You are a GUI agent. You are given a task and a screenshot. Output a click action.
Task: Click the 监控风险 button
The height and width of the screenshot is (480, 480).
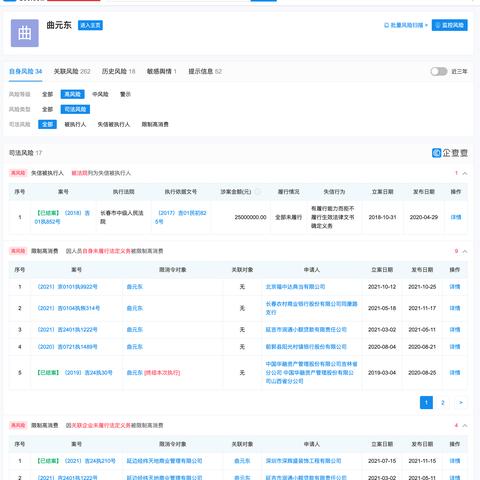coord(449,25)
